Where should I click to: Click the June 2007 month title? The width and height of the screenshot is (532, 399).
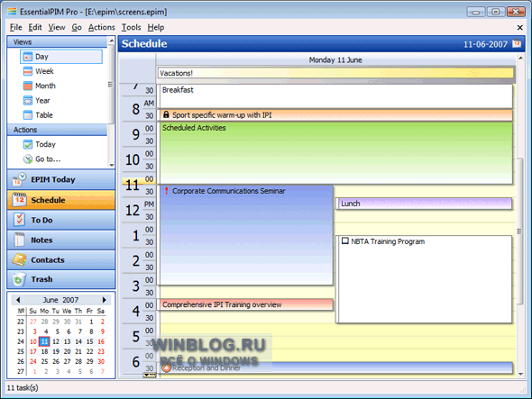click(x=60, y=300)
